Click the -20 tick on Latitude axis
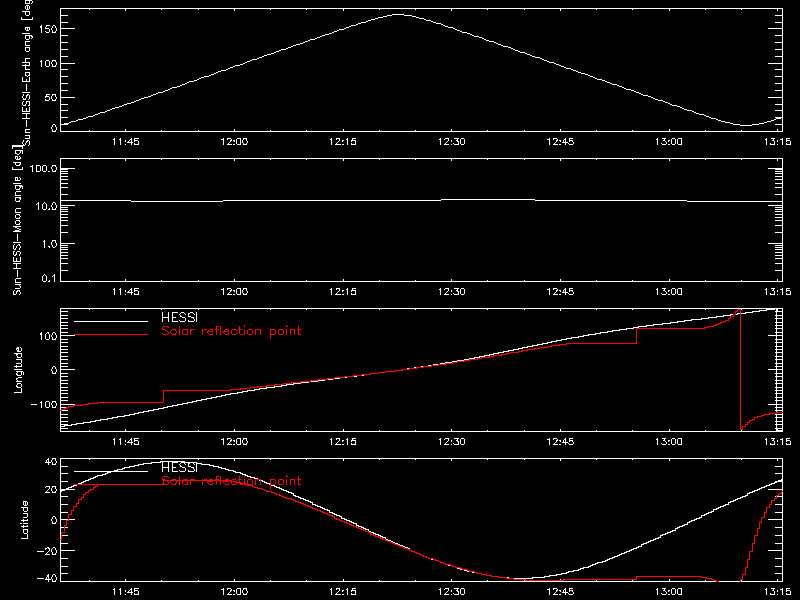 tap(47, 551)
